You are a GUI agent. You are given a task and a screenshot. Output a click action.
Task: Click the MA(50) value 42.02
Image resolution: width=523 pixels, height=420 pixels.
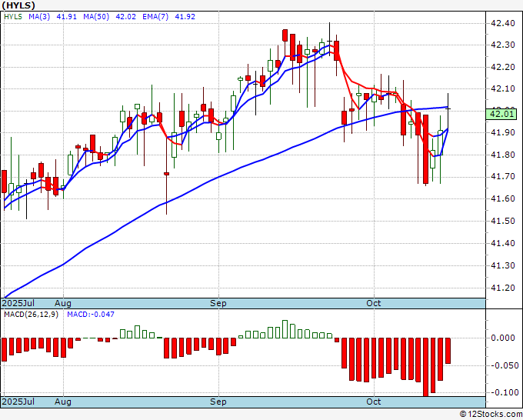pos(125,17)
